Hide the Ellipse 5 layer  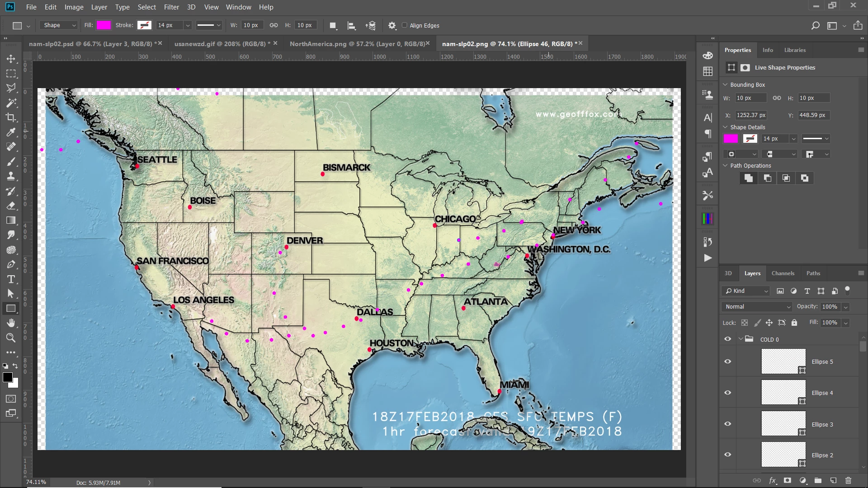point(727,361)
